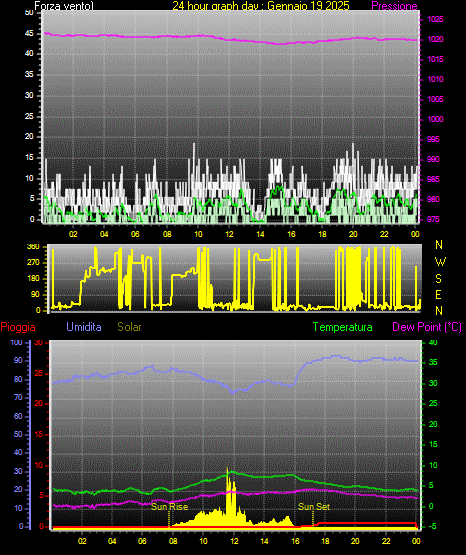Click the W wind direction letter
The image size is (466, 555).
point(440,262)
